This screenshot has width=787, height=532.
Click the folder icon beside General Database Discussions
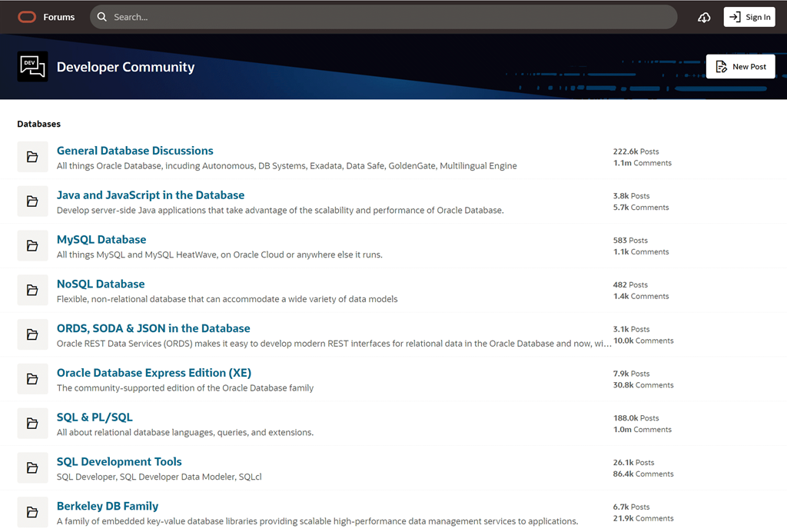click(32, 157)
